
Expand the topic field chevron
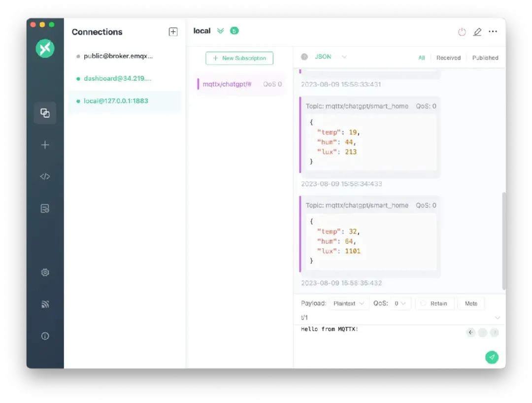(x=498, y=317)
